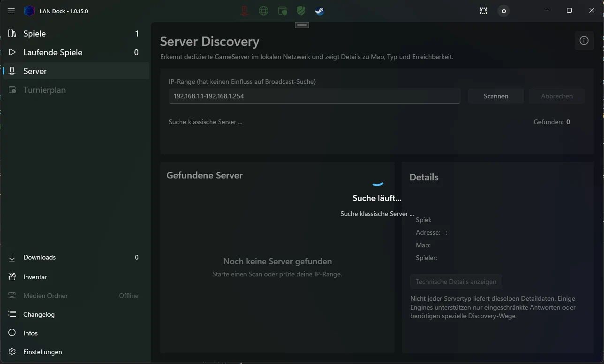Open the bug report icon near the titlebar

(x=483, y=11)
